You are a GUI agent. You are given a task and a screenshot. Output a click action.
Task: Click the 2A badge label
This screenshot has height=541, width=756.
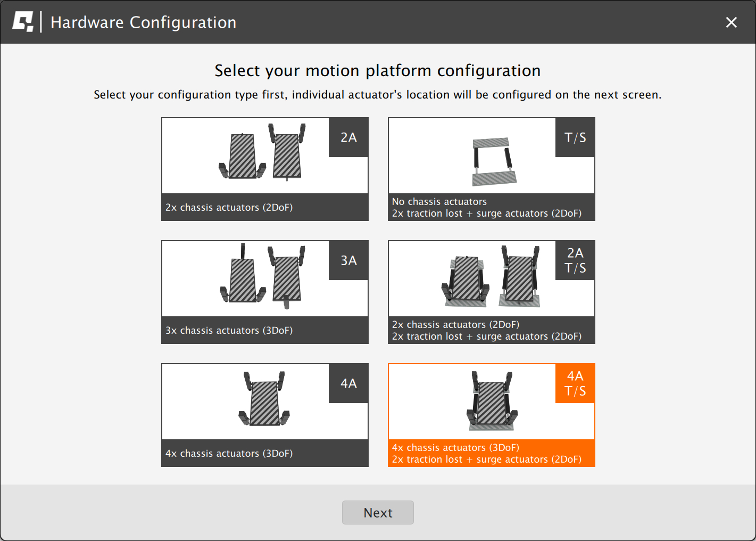coord(348,137)
